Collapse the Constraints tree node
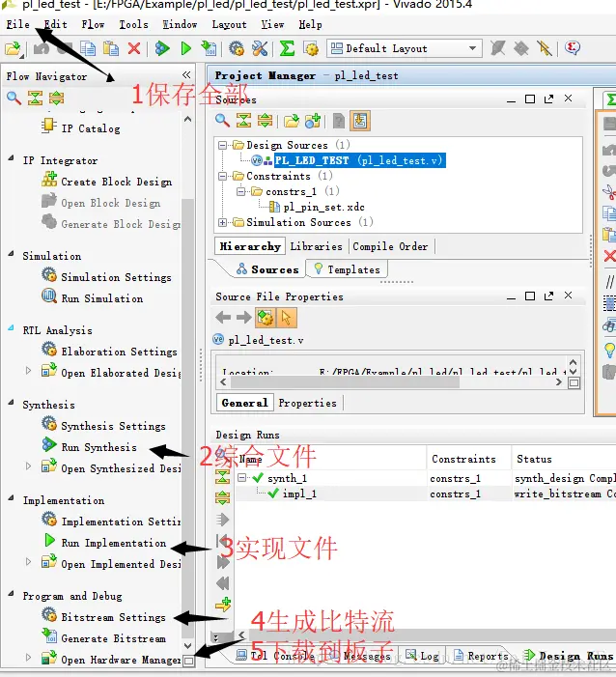The image size is (616, 677). pyautogui.click(x=222, y=176)
